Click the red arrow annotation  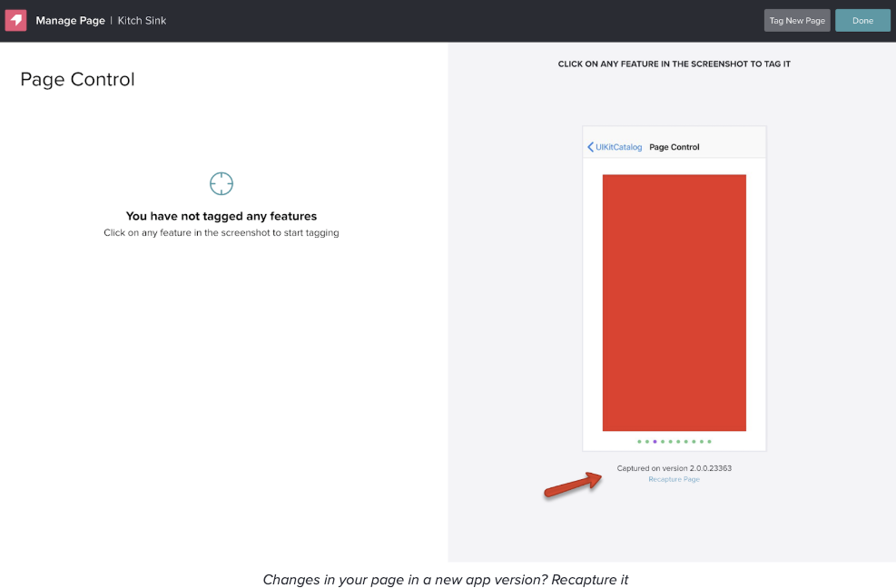pos(573,485)
